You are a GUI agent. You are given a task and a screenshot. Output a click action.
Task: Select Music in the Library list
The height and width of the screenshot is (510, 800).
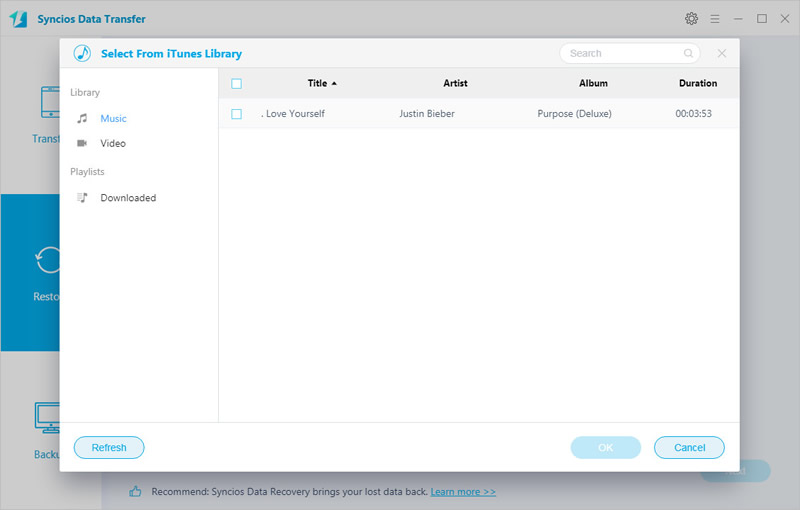click(x=113, y=118)
